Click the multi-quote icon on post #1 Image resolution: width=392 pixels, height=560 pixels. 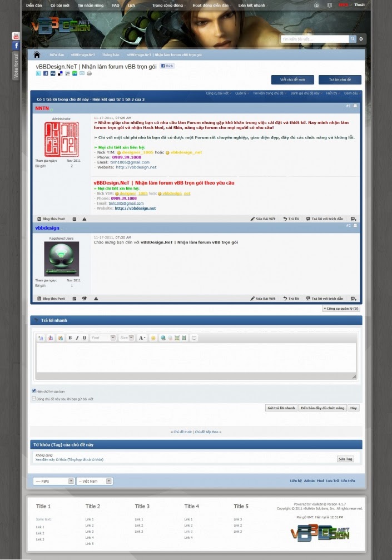354,219
